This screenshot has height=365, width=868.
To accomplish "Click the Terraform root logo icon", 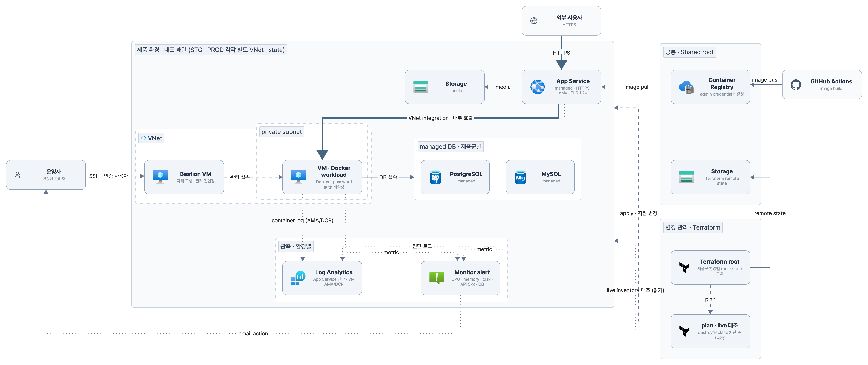I will (x=684, y=267).
